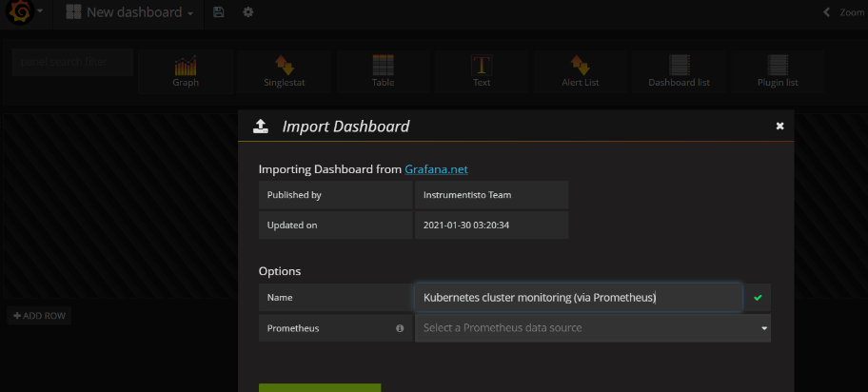Viewport: 868px width, 392px height.
Task: Click the 'Instrumentisto Team' publisher text
Action: click(x=467, y=195)
